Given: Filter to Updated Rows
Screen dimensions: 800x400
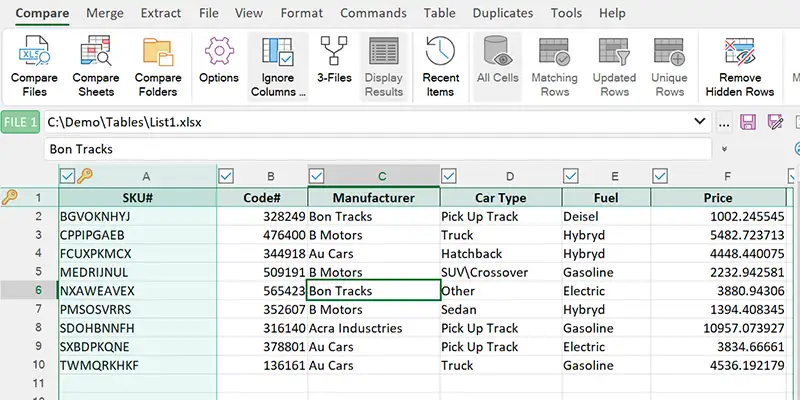Looking at the screenshot, I should (x=614, y=66).
